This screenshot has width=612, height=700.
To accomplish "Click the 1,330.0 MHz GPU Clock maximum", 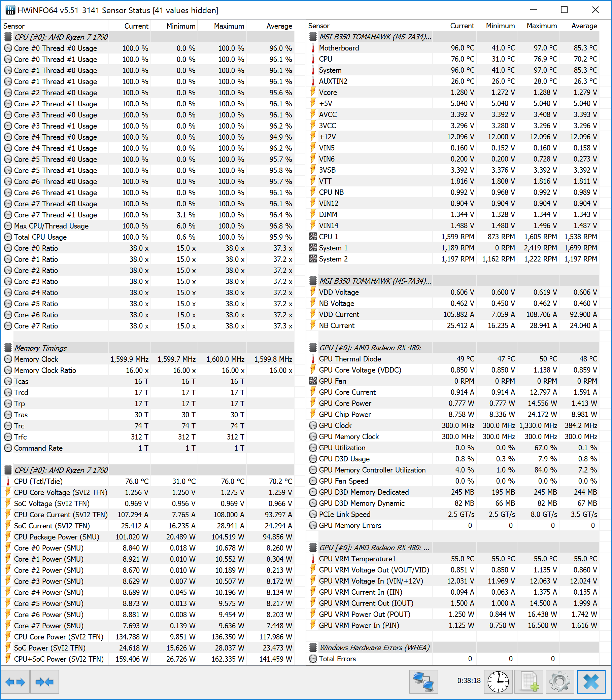I will 538,425.
